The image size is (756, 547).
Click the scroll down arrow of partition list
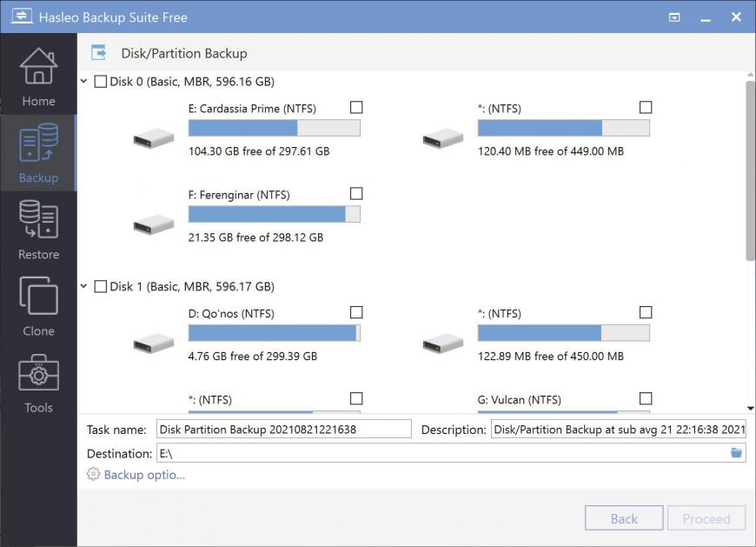(750, 409)
